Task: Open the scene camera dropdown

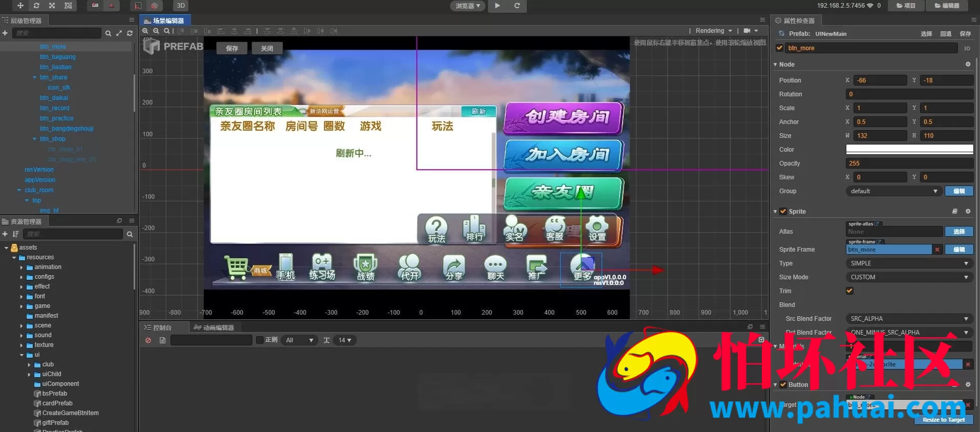Action: coord(751,31)
